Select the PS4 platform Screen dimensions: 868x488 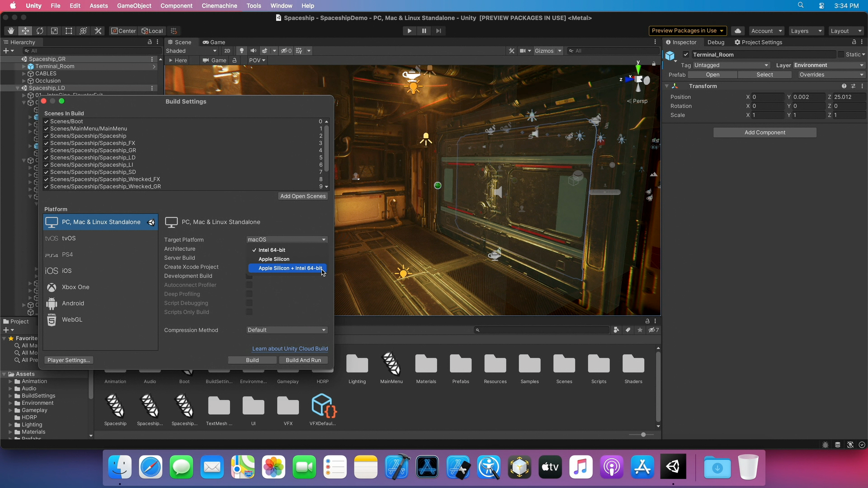click(100, 254)
